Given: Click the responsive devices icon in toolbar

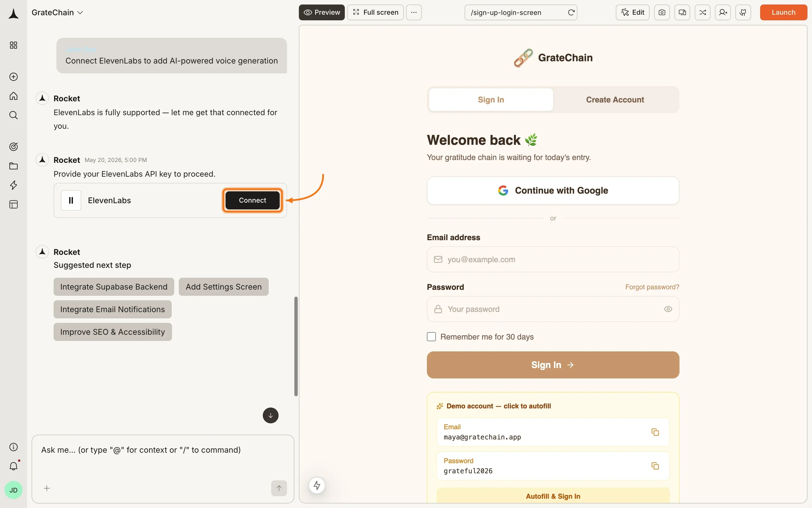Looking at the screenshot, I should pos(682,12).
